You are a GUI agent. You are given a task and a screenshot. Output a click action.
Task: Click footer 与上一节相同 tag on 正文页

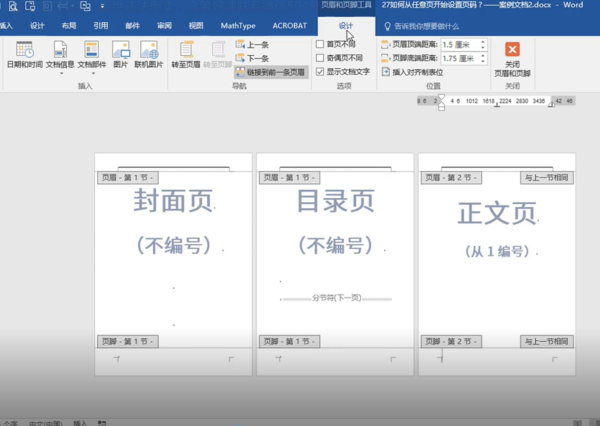click(x=546, y=341)
